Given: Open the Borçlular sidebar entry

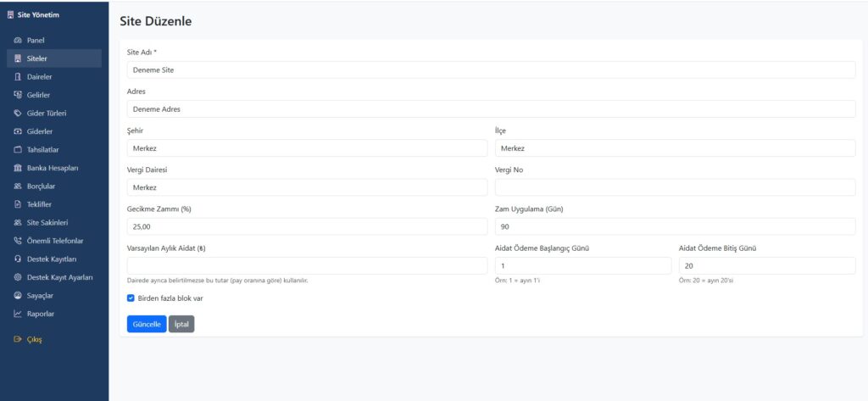Looking at the screenshot, I should pos(41,187).
